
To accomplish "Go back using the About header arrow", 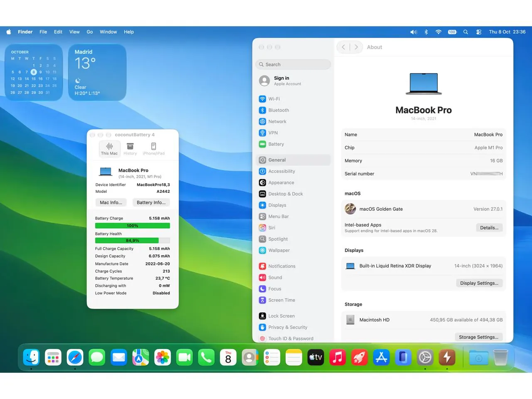I will pos(343,47).
